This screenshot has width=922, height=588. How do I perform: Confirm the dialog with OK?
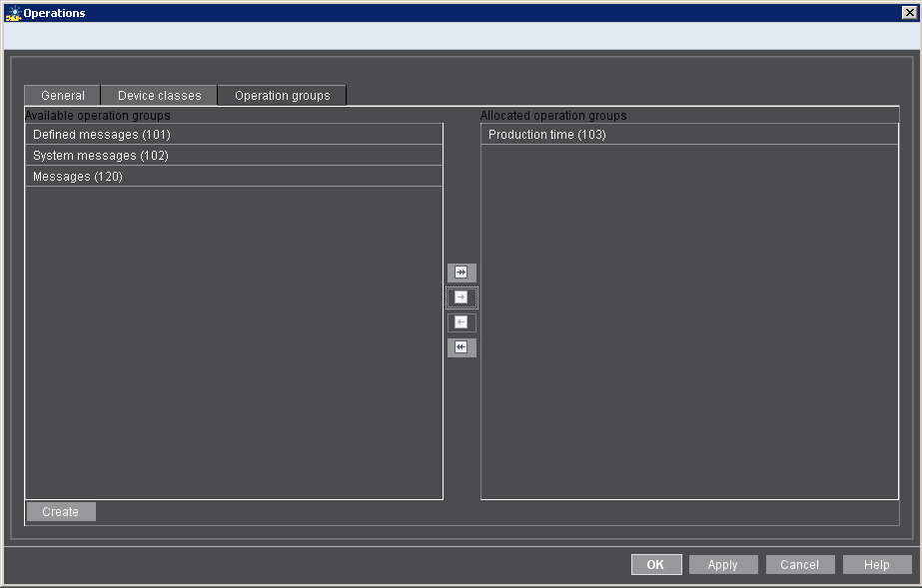(x=656, y=564)
